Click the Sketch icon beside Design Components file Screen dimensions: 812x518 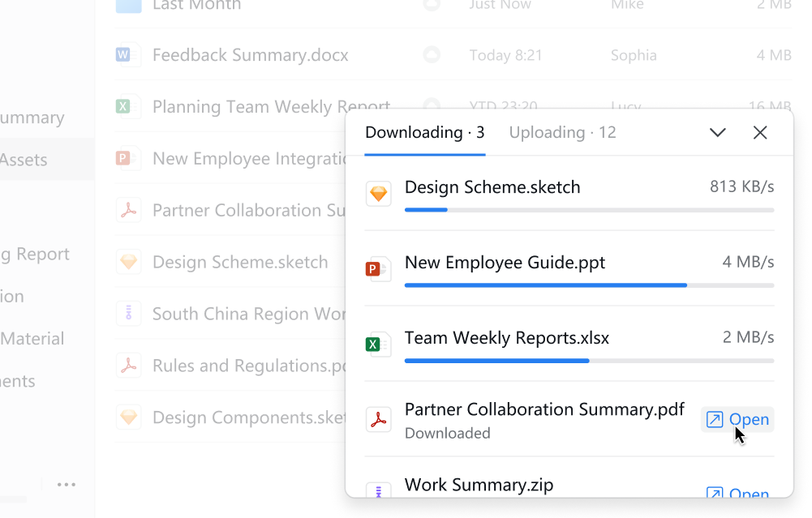[128, 417]
